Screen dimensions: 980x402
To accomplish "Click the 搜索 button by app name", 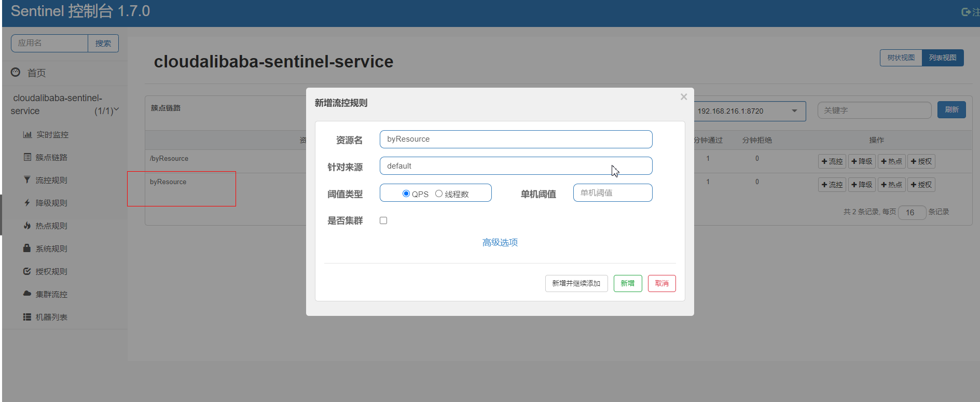I will (x=103, y=43).
